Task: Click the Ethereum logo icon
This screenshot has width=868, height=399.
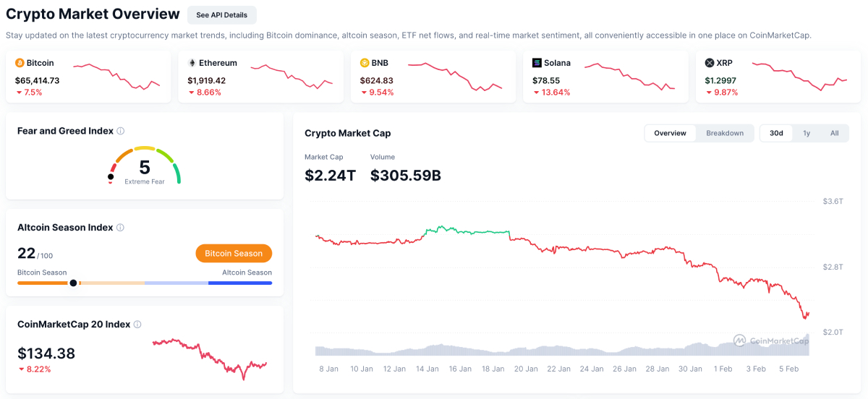Action: tap(192, 63)
